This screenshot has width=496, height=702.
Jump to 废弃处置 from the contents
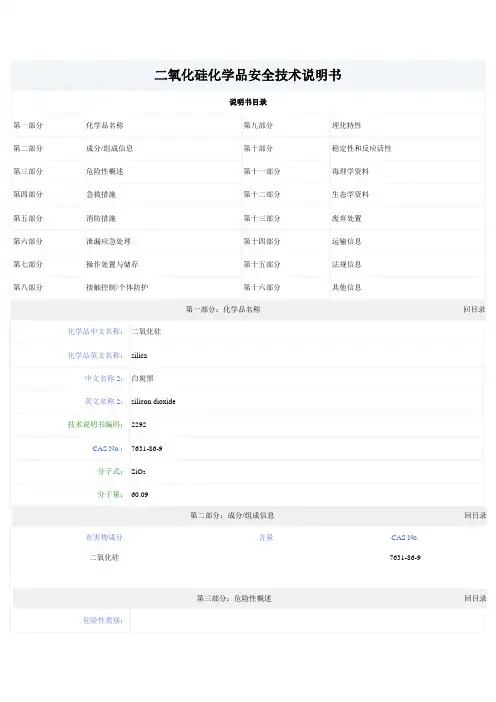pos(347,218)
